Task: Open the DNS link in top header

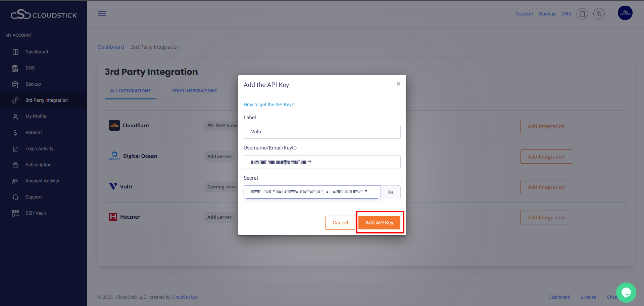Action: pos(566,14)
